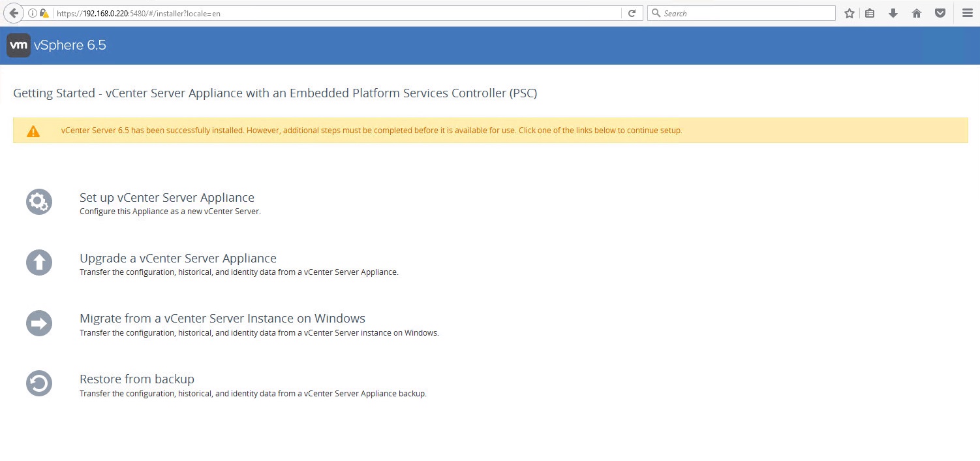Click the up-arrow Upgrade icon
Screen dimensions: 980x461
pos(39,262)
